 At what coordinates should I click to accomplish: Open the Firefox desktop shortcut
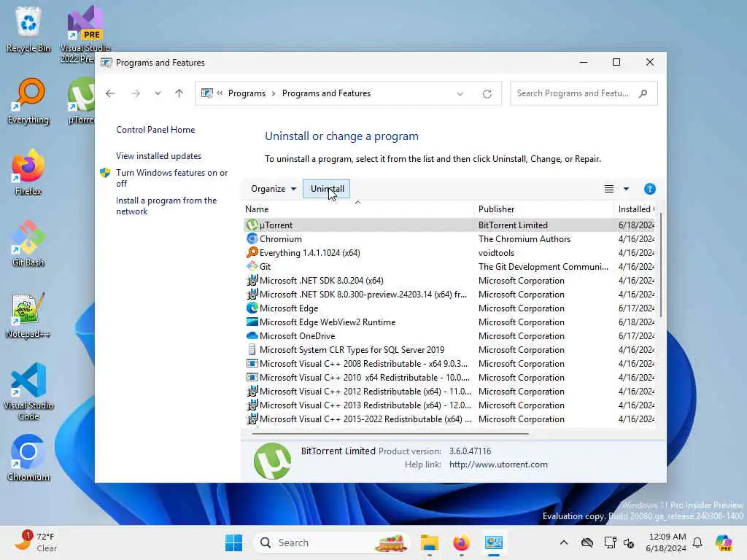28,172
